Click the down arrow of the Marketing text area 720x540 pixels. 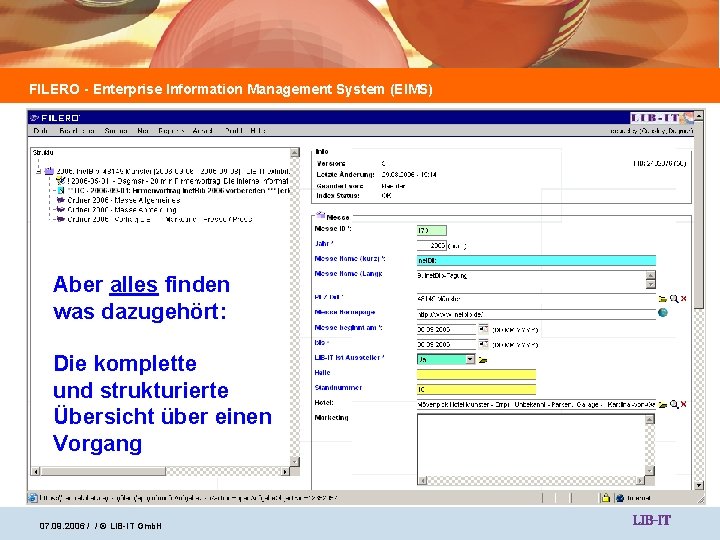649,470
